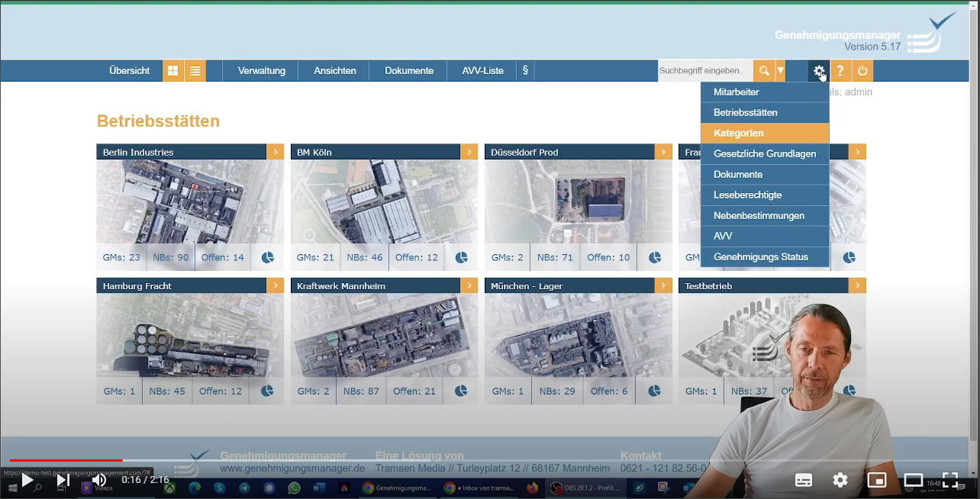Toggle the miniplayer mode button

877,480
